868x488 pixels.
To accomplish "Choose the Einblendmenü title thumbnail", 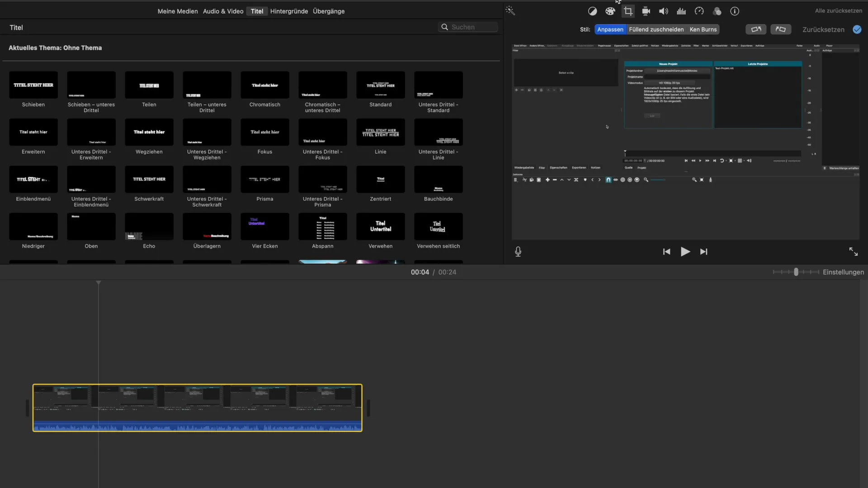I will [x=33, y=179].
